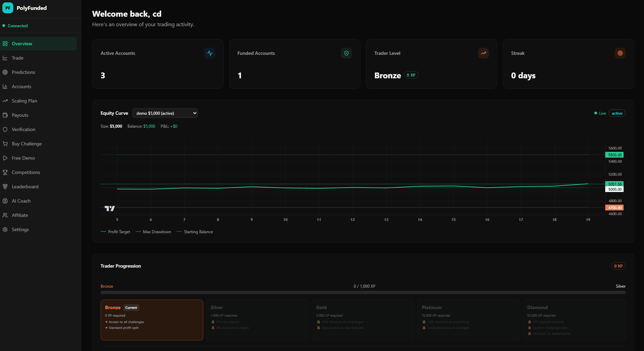
Task: Click the Buy Challenge link
Action: coord(27,144)
